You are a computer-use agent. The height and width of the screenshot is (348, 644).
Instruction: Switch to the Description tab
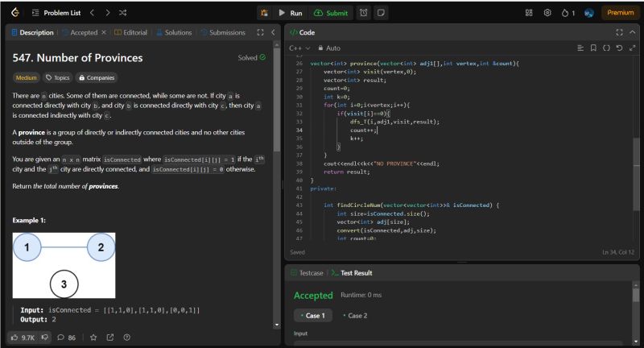(x=32, y=32)
